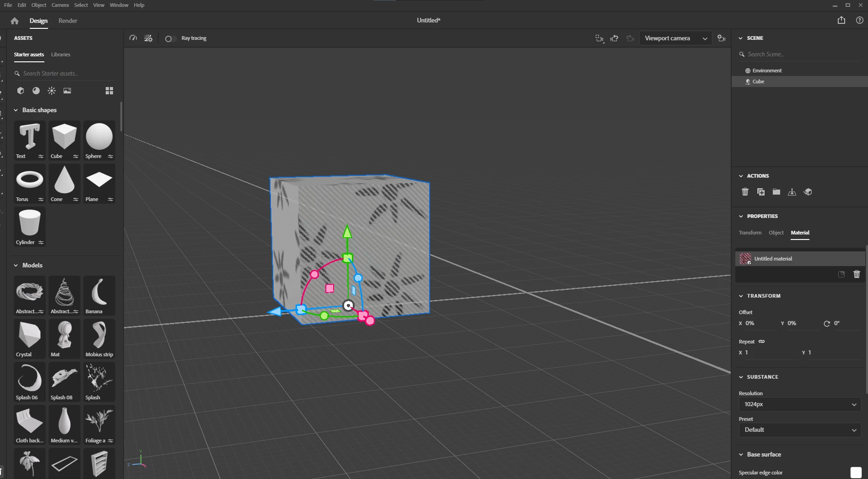Collapse the Actions panel

coord(741,176)
